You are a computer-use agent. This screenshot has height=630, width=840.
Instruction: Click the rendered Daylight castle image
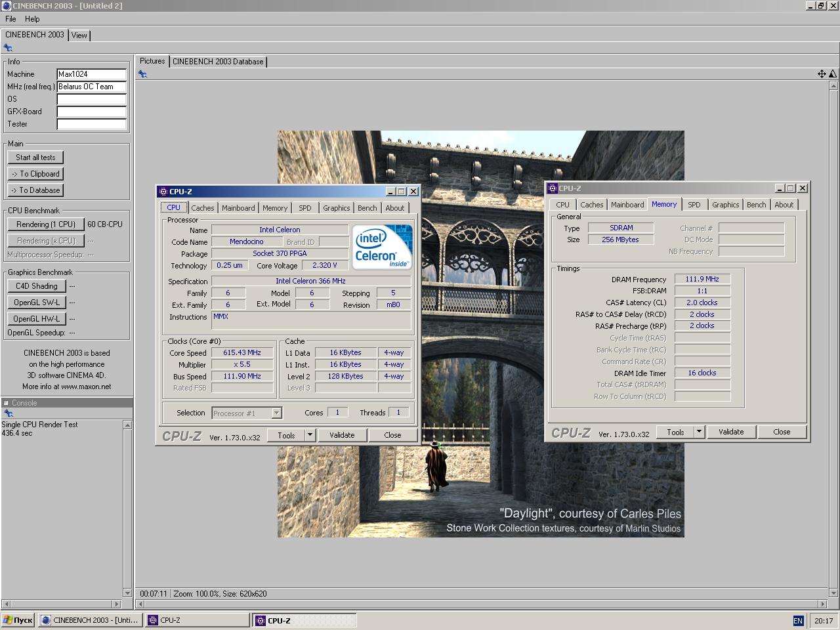[481, 334]
